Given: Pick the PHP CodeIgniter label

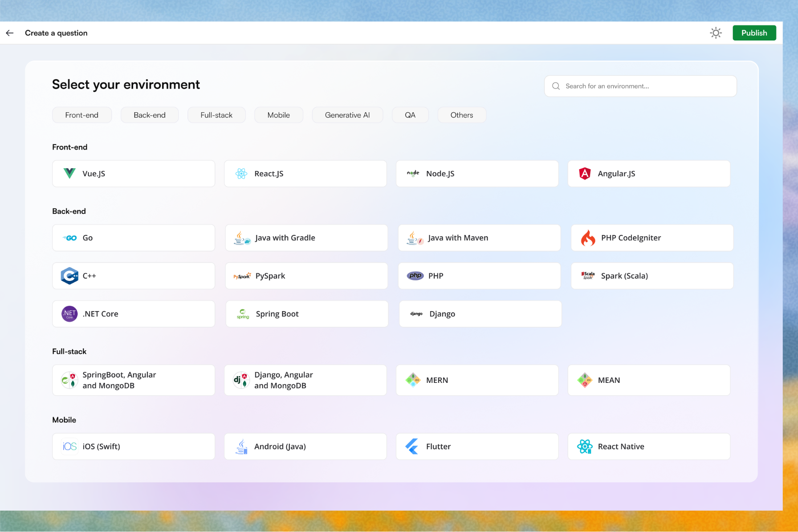Looking at the screenshot, I should pos(631,238).
